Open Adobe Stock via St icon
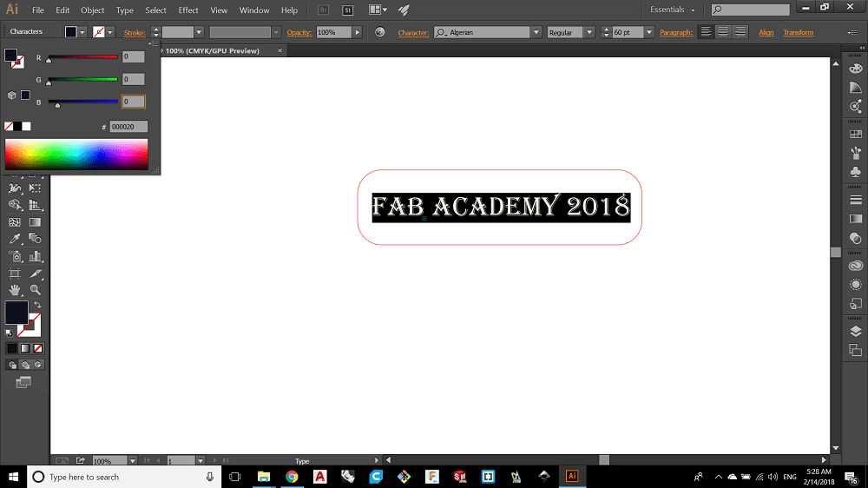The height and width of the screenshot is (488, 868). point(348,10)
